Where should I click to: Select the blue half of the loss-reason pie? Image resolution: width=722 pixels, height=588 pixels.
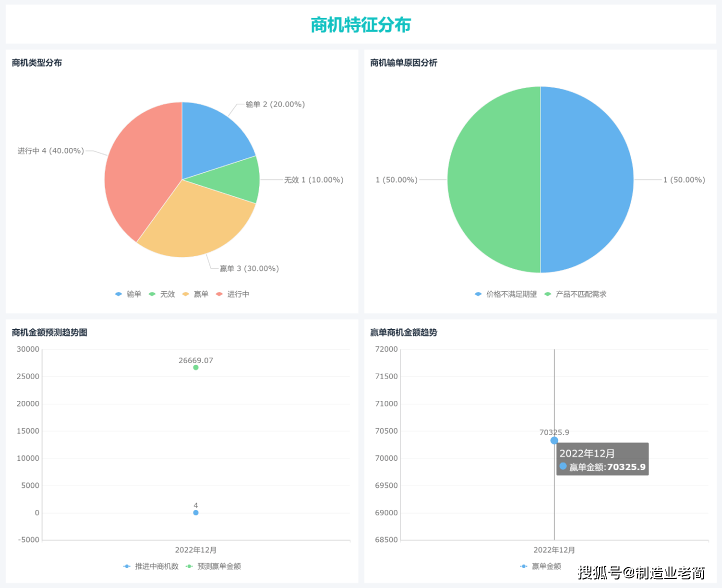coord(587,179)
